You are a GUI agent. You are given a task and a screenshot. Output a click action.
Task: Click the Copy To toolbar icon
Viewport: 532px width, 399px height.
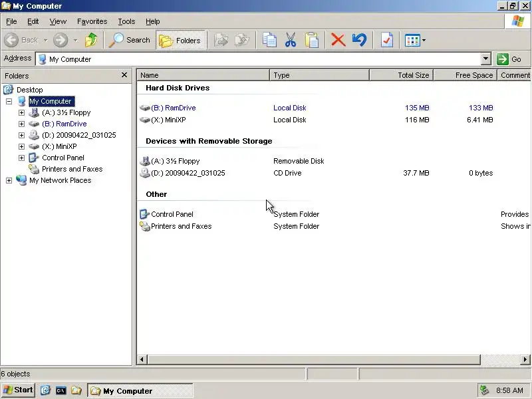pyautogui.click(x=242, y=40)
